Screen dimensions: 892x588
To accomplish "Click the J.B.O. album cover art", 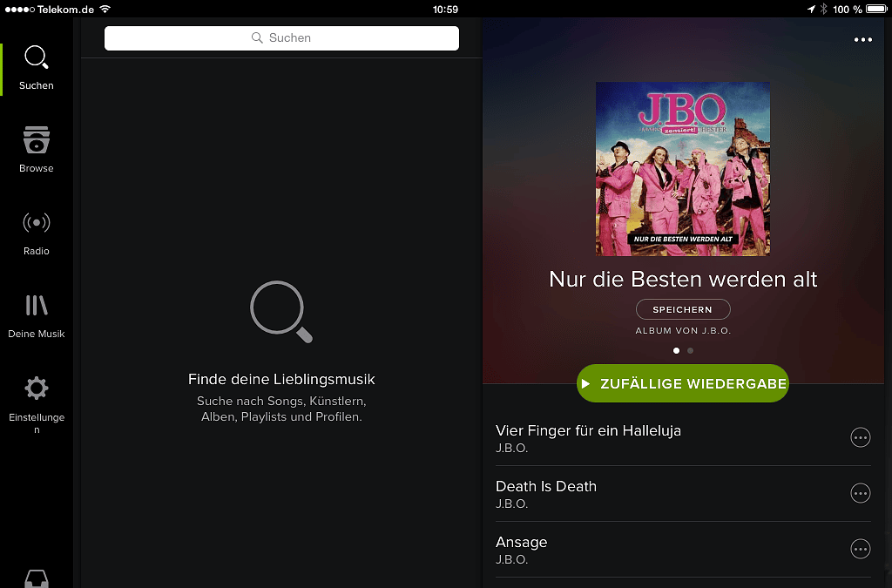I will tap(683, 169).
